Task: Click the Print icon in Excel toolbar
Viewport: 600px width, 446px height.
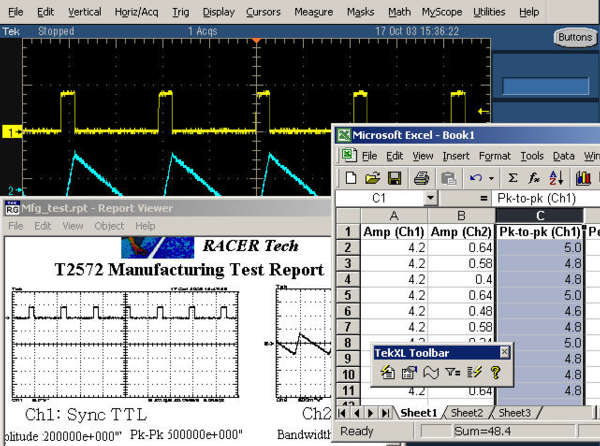Action: pos(421,178)
